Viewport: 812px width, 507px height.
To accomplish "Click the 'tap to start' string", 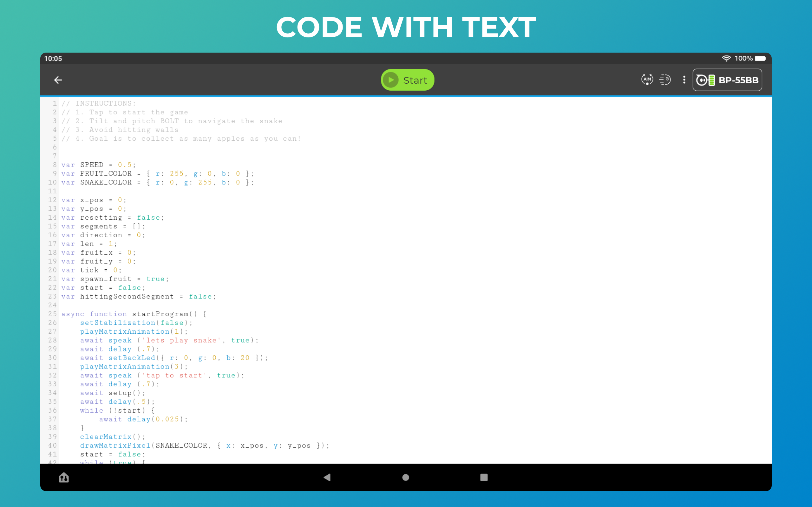I will click(x=174, y=375).
